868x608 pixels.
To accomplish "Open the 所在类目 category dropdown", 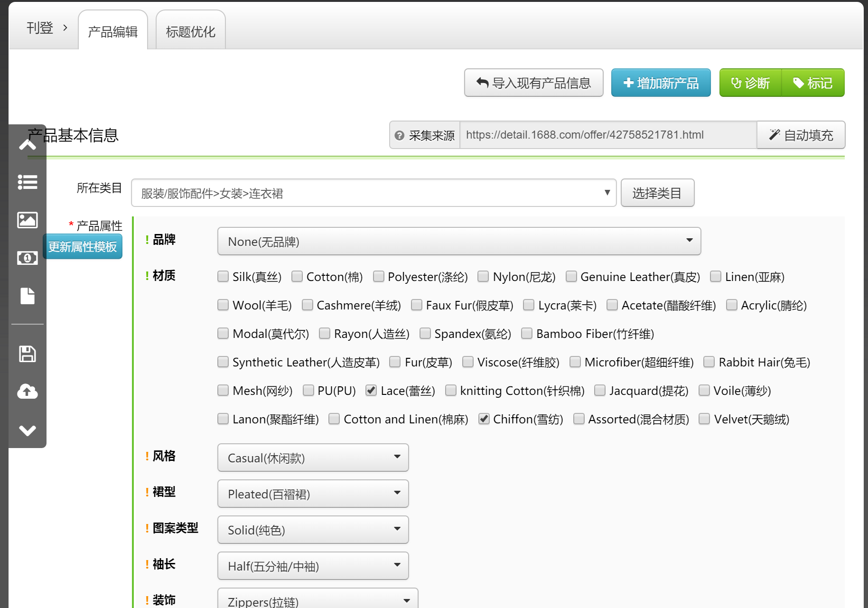I will [x=374, y=193].
